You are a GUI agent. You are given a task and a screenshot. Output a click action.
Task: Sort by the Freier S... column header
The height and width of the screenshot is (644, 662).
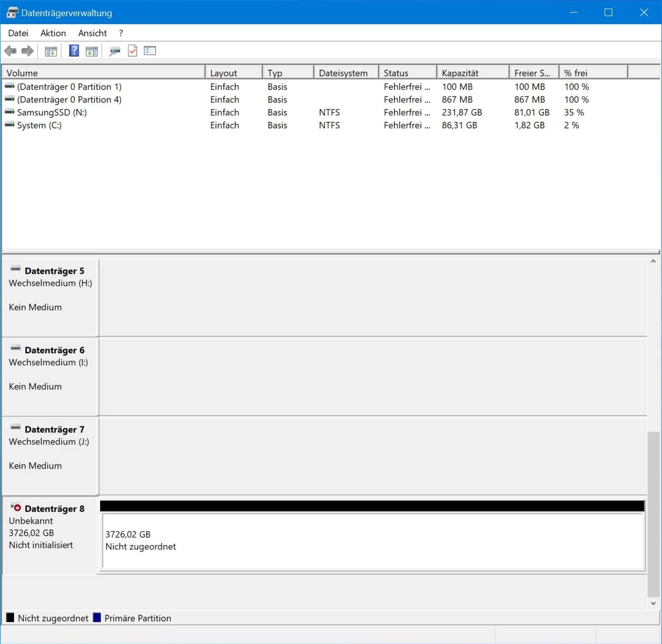pos(534,72)
